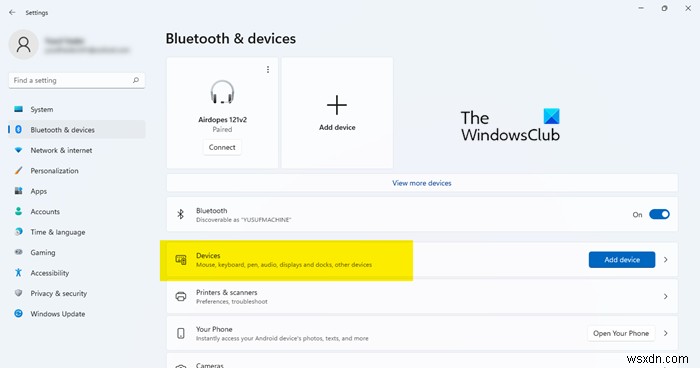The width and height of the screenshot is (700, 369).
Task: Click the Add device label on card
Action: click(x=337, y=128)
